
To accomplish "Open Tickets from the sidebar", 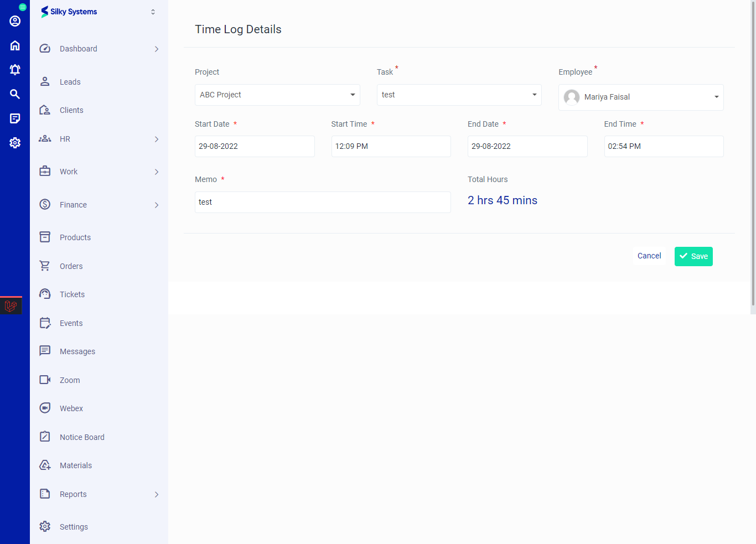I will click(72, 294).
